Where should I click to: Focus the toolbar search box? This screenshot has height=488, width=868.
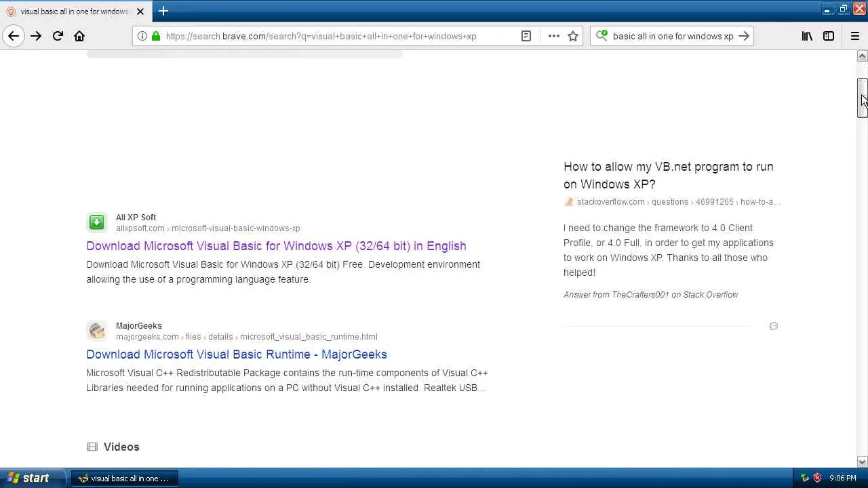click(x=673, y=36)
